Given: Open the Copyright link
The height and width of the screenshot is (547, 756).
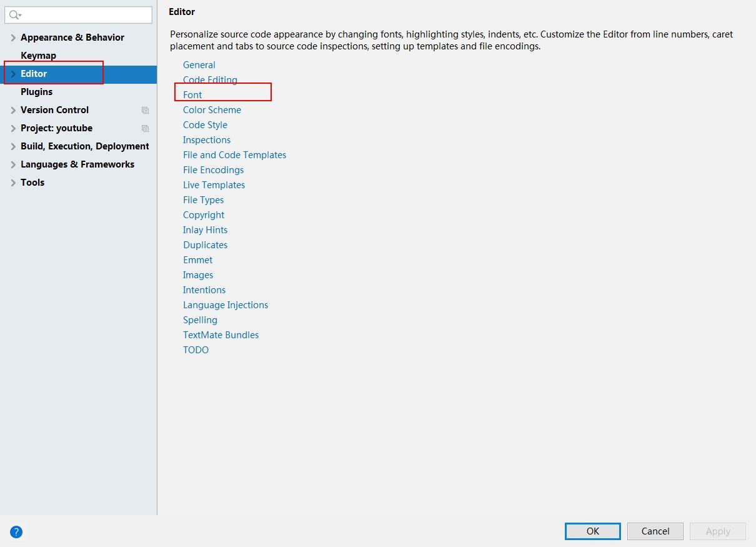Looking at the screenshot, I should tap(204, 215).
